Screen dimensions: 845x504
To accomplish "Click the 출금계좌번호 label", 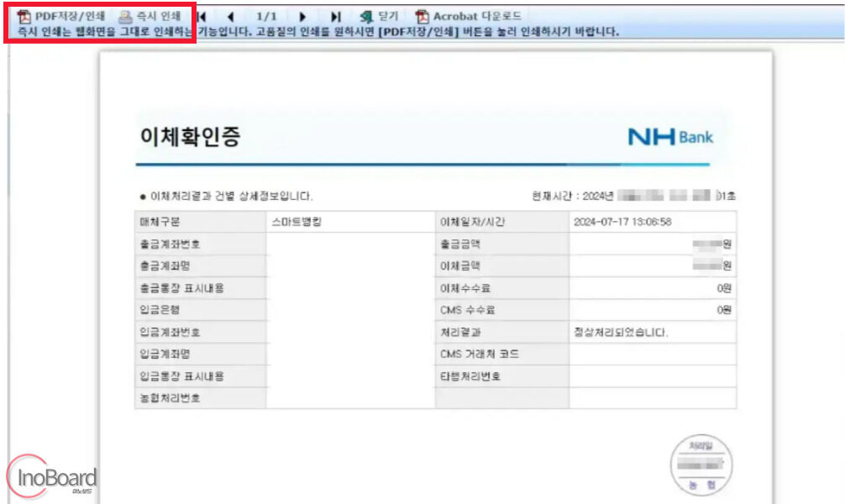I will 170,244.
